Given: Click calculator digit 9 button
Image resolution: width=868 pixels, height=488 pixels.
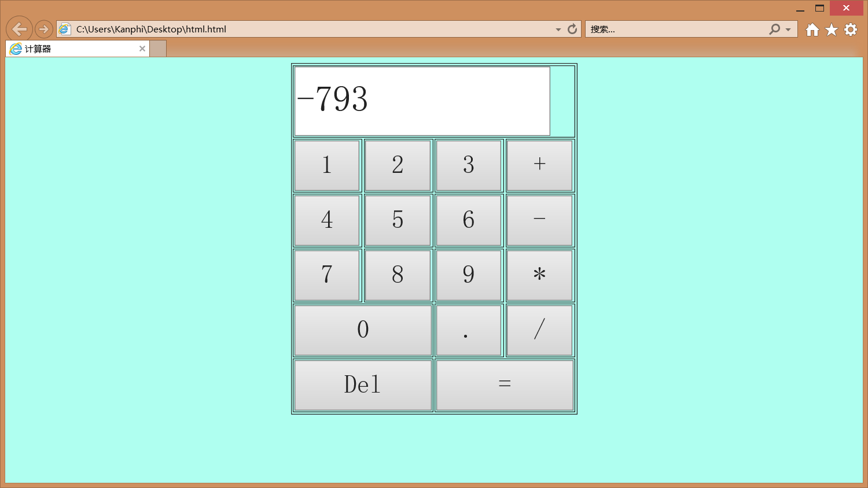Looking at the screenshot, I should (469, 275).
